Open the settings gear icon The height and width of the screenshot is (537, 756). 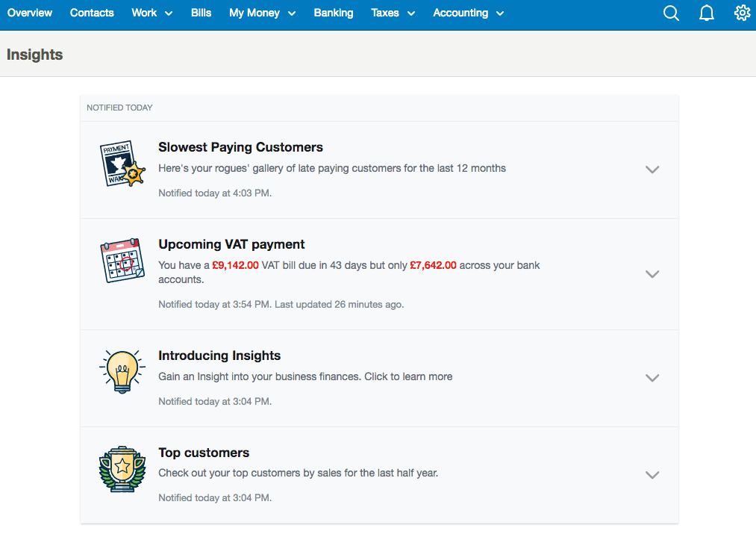point(742,13)
